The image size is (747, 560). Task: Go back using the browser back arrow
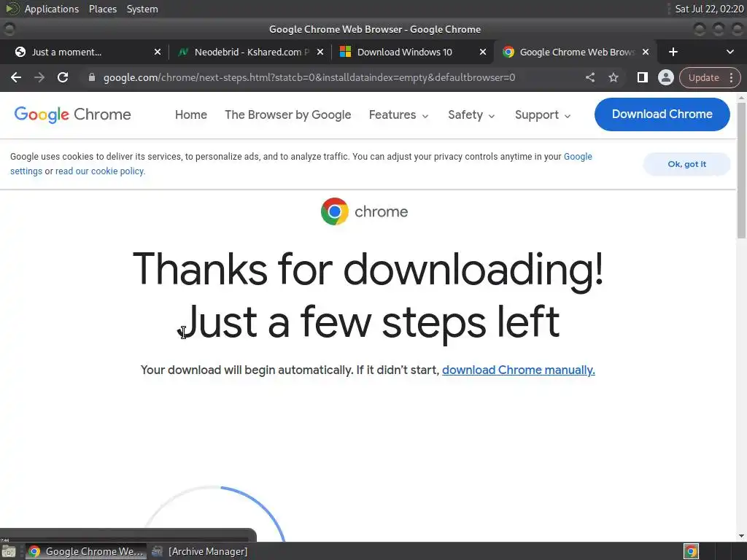pyautogui.click(x=16, y=77)
